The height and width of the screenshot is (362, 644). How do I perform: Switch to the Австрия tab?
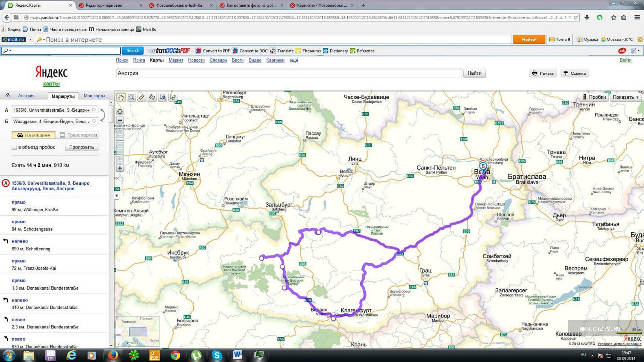tap(26, 96)
